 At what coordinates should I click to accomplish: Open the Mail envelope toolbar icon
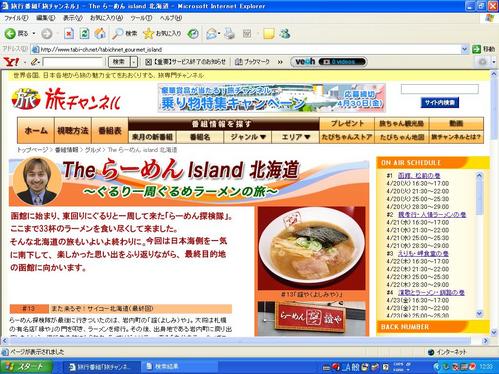pyautogui.click(x=211, y=34)
